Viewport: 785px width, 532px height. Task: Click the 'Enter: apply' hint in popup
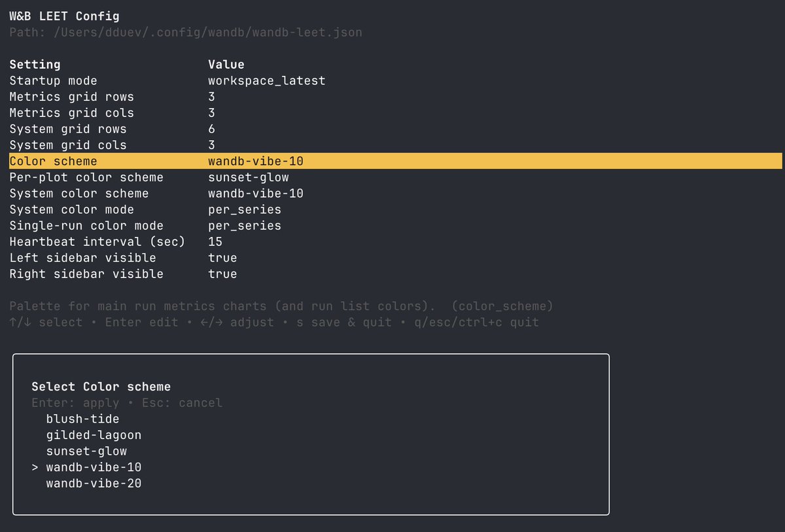point(75,403)
